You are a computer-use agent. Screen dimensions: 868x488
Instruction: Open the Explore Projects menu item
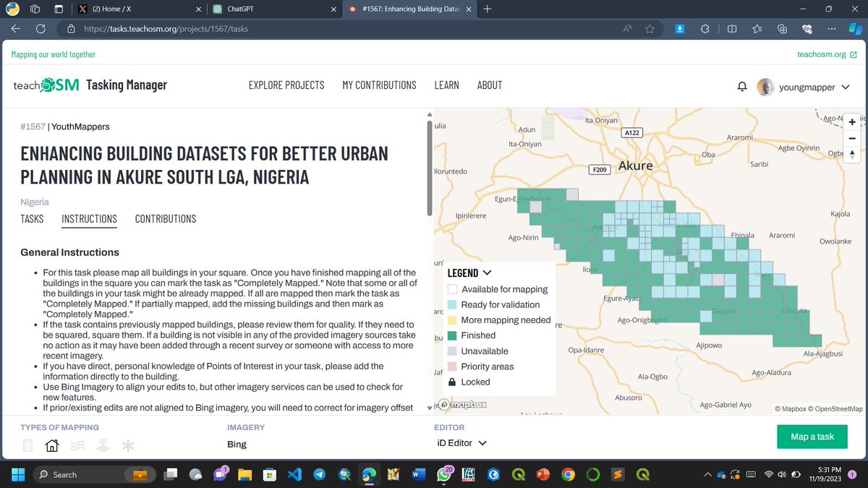coord(285,85)
